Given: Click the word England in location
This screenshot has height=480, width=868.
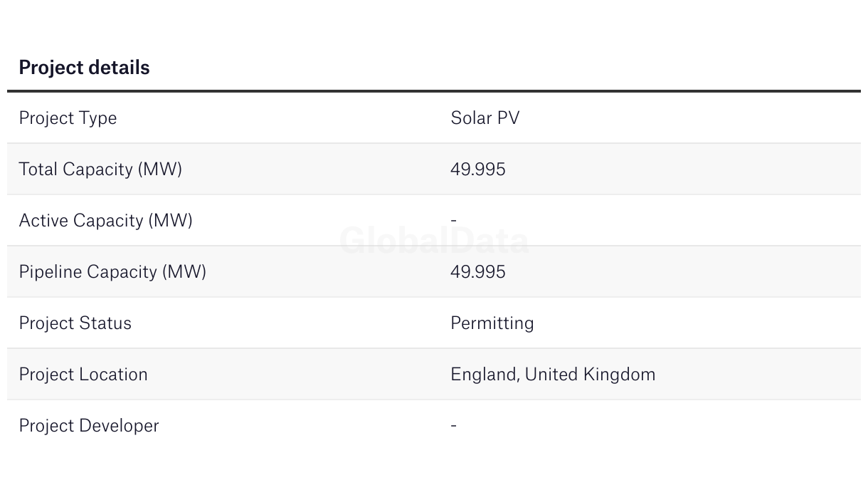Looking at the screenshot, I should (485, 375).
